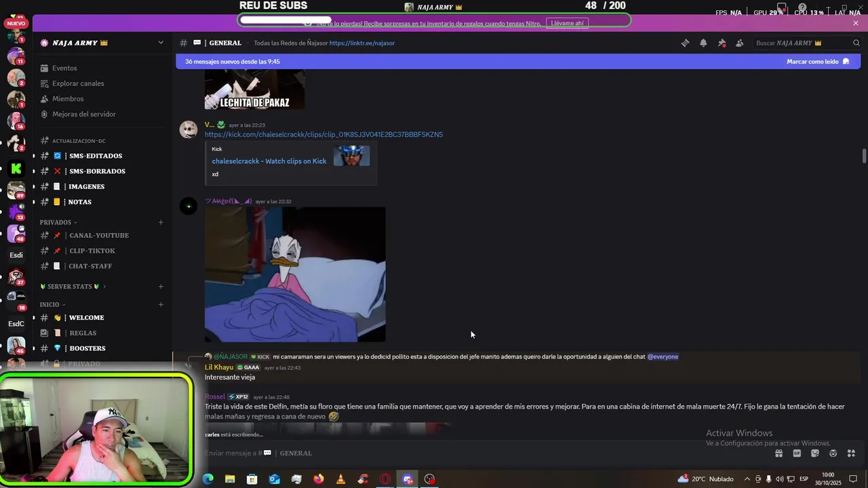
Task: Open the gift icon in message bar
Action: [x=778, y=453]
